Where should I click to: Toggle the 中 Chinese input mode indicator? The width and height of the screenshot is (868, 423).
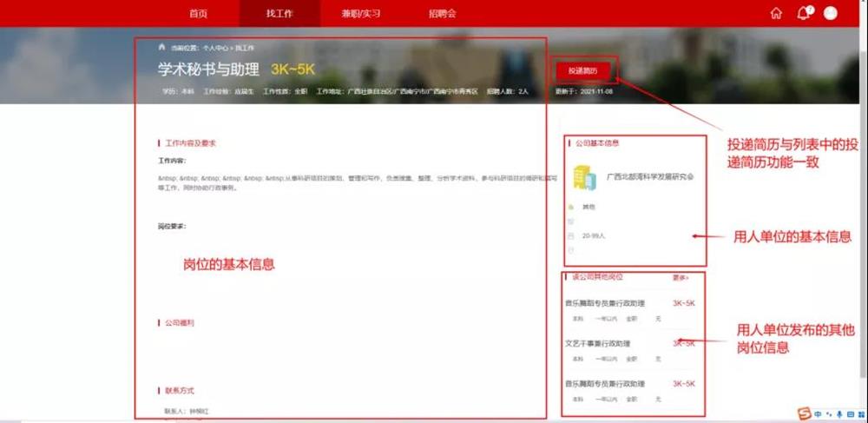pyautogui.click(x=819, y=413)
